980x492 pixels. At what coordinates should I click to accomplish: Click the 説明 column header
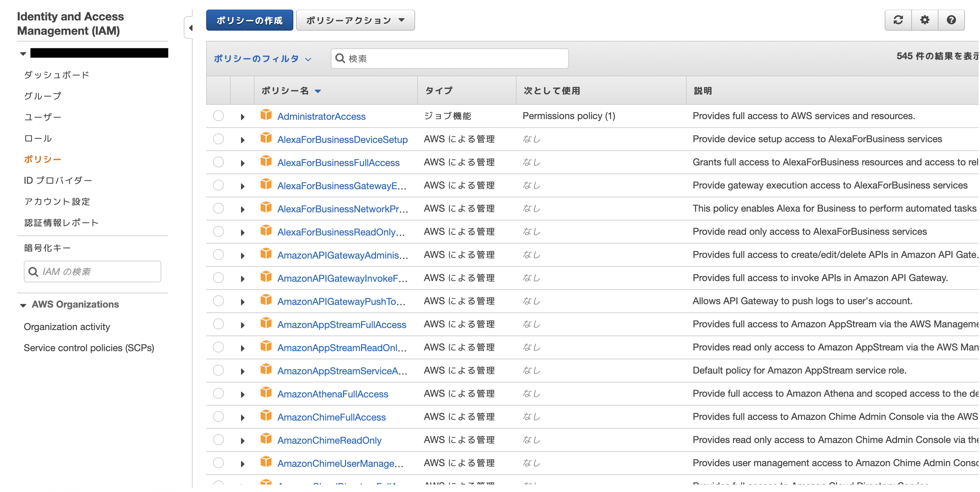[703, 91]
